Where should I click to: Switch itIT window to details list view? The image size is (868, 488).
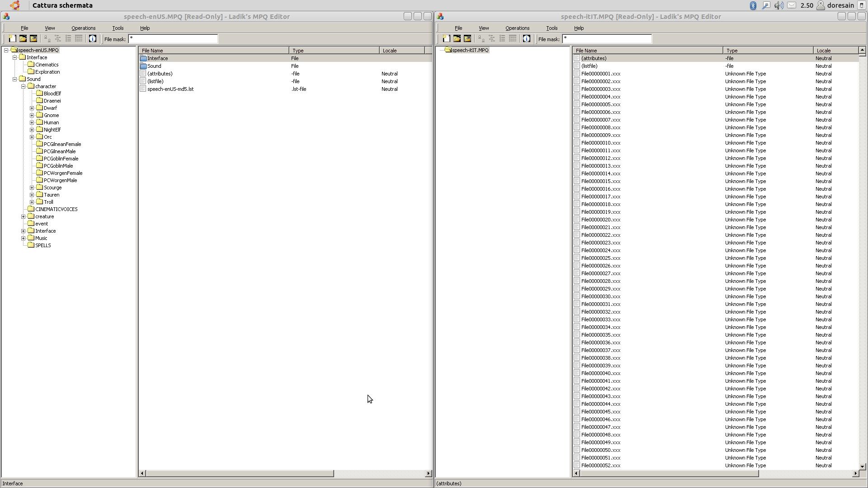coord(513,39)
